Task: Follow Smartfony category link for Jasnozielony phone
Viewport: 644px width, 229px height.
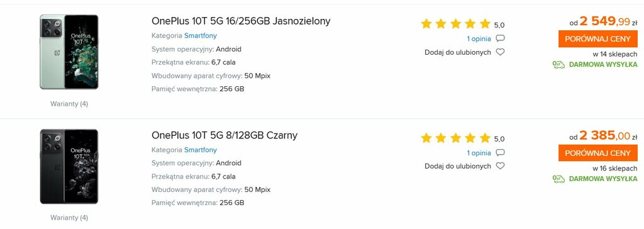Action: point(201,36)
